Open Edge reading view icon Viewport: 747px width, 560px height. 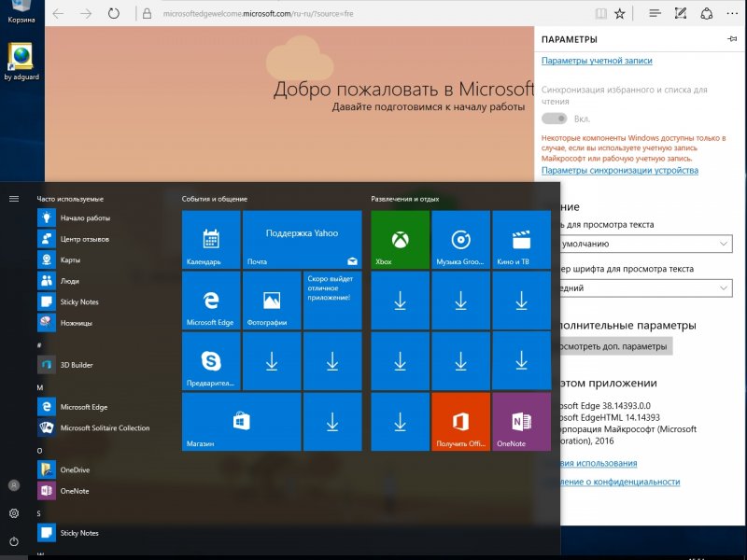tap(601, 14)
